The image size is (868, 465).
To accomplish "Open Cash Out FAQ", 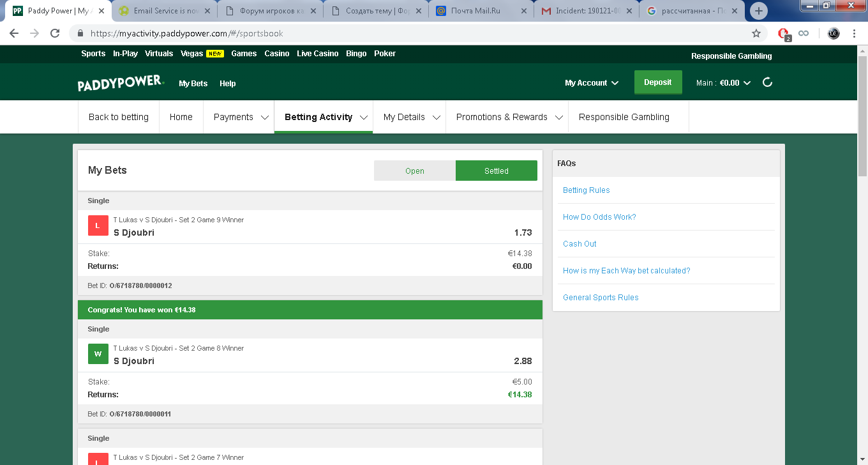I will pyautogui.click(x=580, y=244).
